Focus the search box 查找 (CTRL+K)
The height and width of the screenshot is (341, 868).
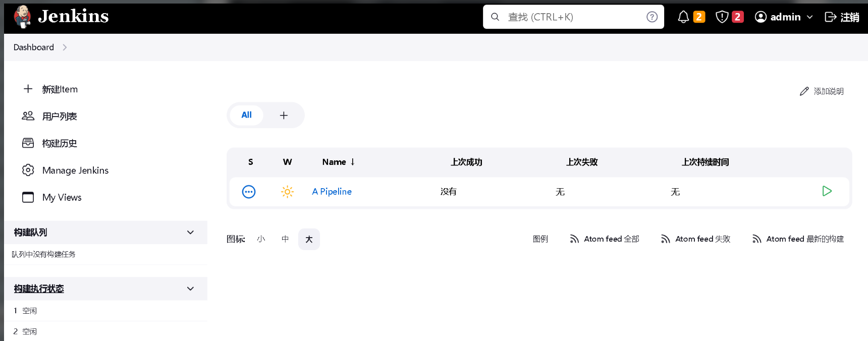click(573, 17)
